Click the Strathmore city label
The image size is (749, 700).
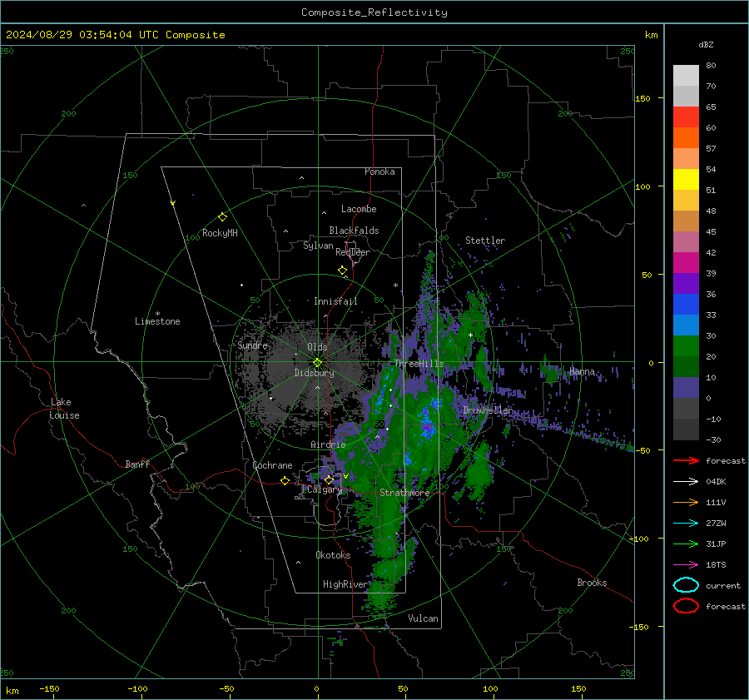click(x=404, y=493)
